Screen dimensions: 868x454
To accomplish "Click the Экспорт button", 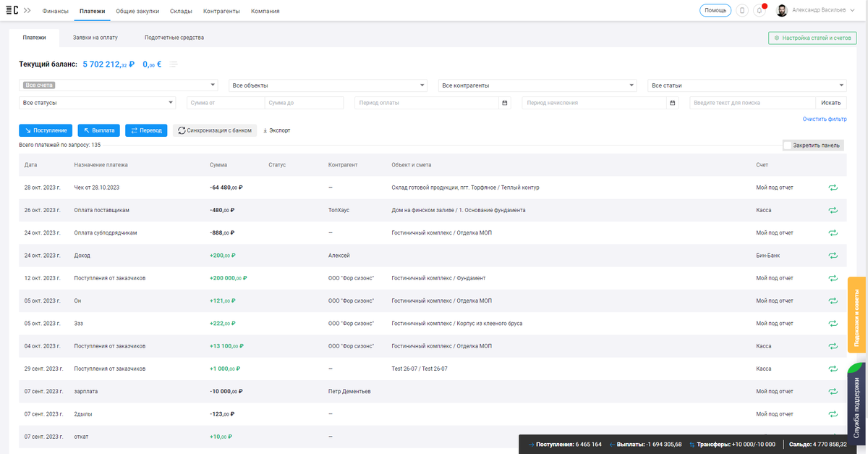I will [x=276, y=130].
